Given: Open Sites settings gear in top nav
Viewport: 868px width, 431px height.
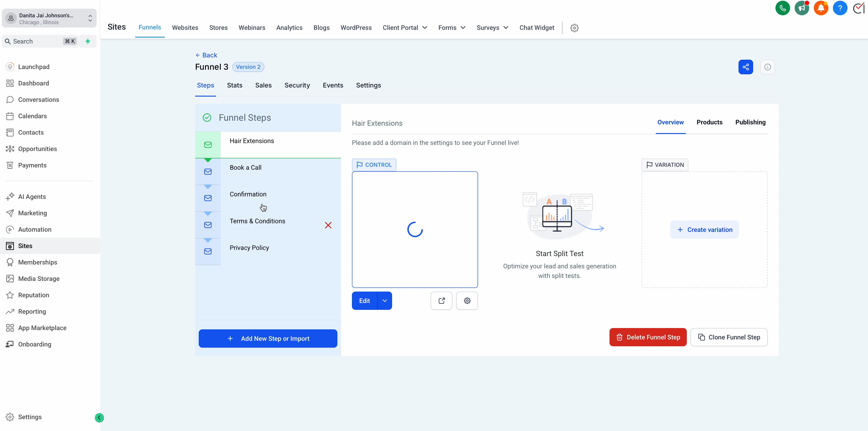Looking at the screenshot, I should [x=574, y=28].
